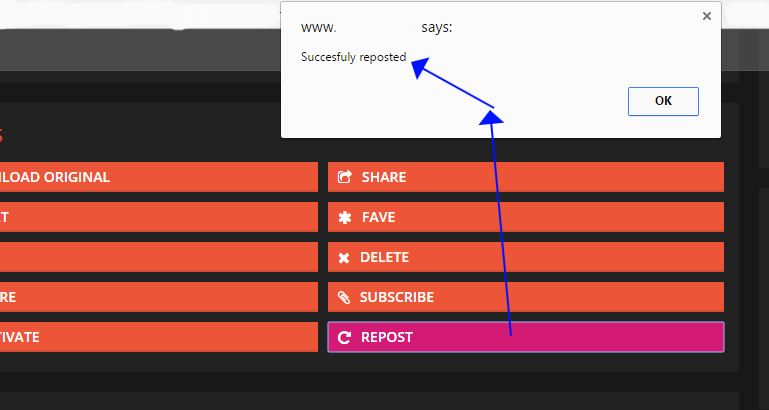Click the 'Succesfuly reposted' message text

coord(354,57)
